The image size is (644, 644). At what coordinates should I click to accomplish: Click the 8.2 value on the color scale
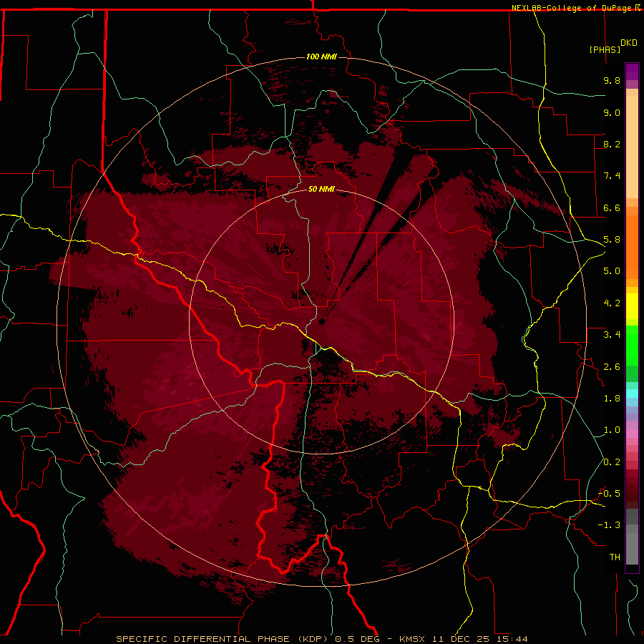point(612,144)
